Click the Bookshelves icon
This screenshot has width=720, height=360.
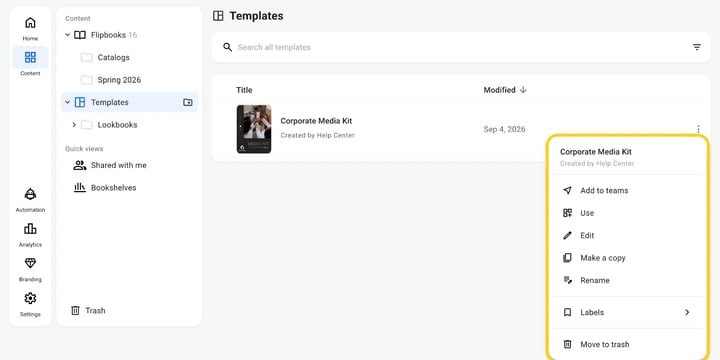point(80,187)
